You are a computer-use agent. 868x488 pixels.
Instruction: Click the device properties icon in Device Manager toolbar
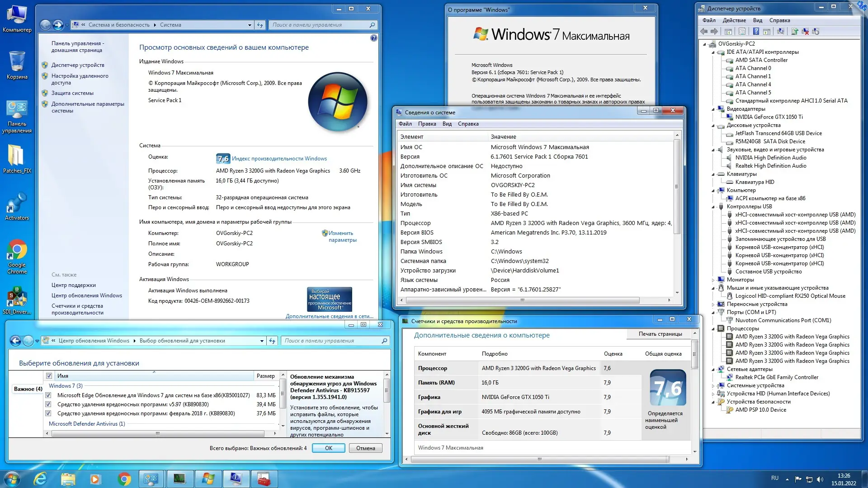(741, 32)
